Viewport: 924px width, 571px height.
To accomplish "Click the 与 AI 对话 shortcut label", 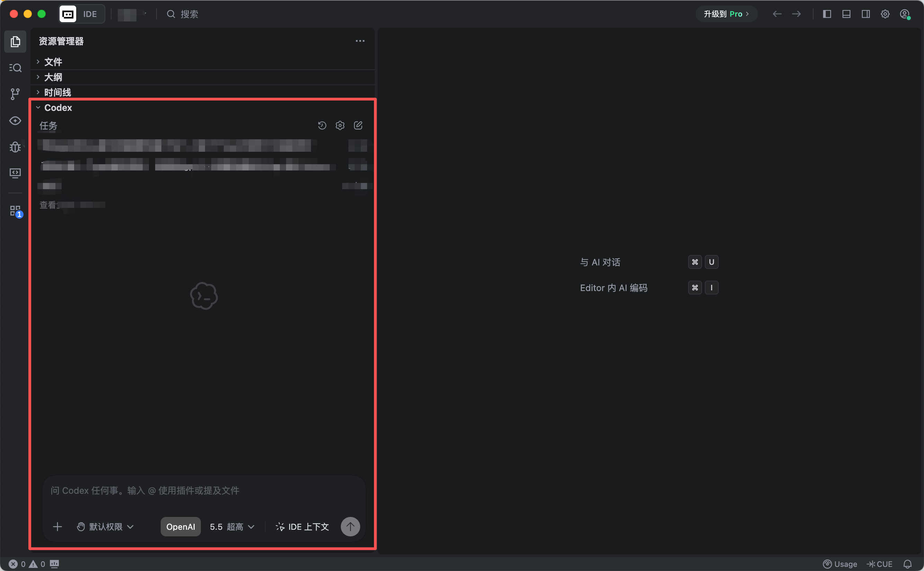I will (x=600, y=262).
